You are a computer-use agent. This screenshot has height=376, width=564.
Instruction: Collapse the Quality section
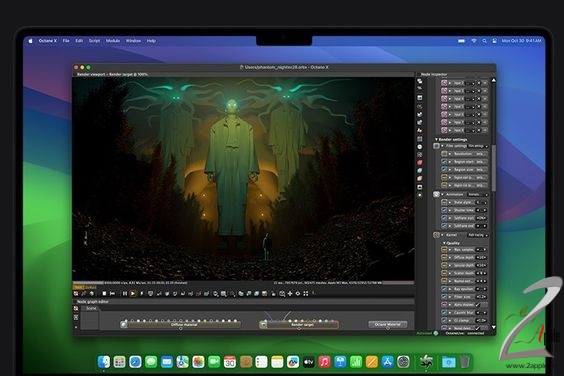point(444,243)
